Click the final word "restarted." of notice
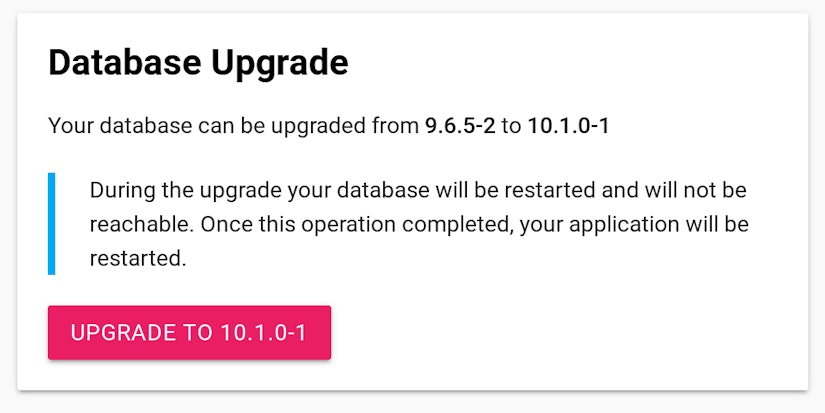Image resolution: width=825 pixels, height=413 pixels. click(x=138, y=259)
